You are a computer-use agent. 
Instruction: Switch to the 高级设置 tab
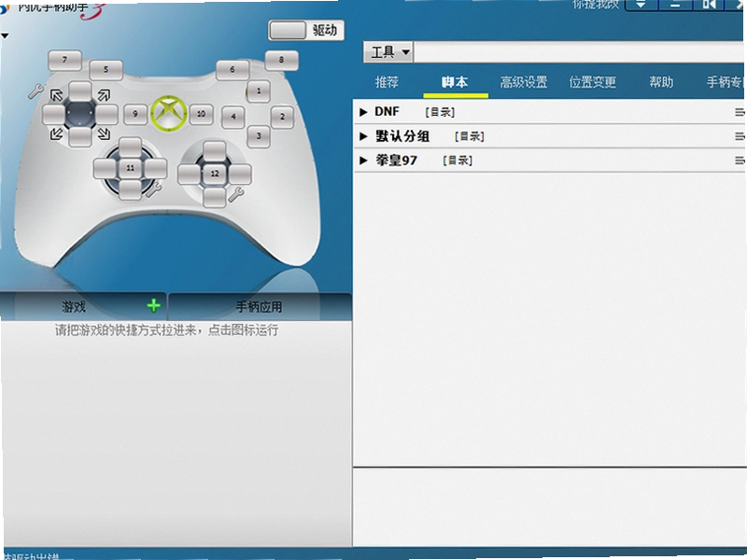point(524,82)
